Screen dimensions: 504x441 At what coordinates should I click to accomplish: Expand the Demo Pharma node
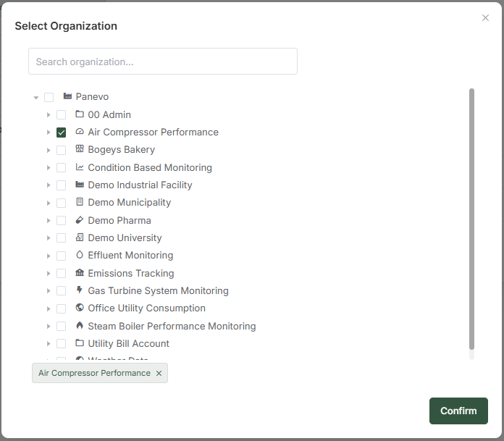[x=49, y=220]
